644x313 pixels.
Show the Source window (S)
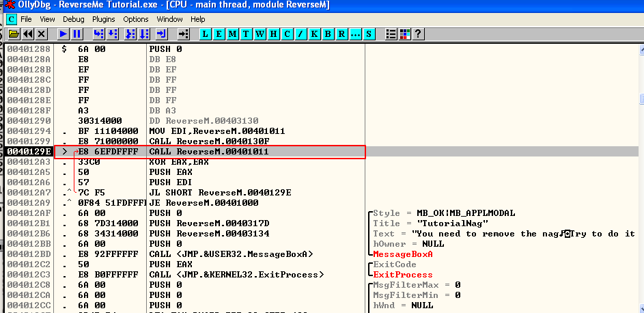tap(368, 33)
